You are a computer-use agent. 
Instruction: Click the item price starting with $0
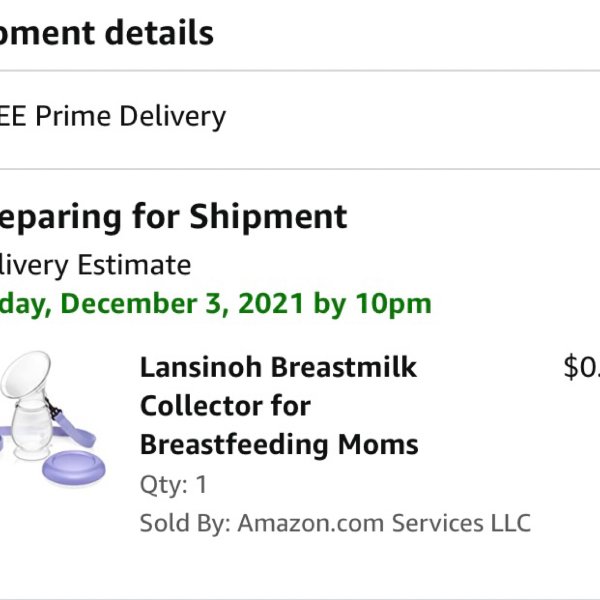pyautogui.click(x=582, y=367)
